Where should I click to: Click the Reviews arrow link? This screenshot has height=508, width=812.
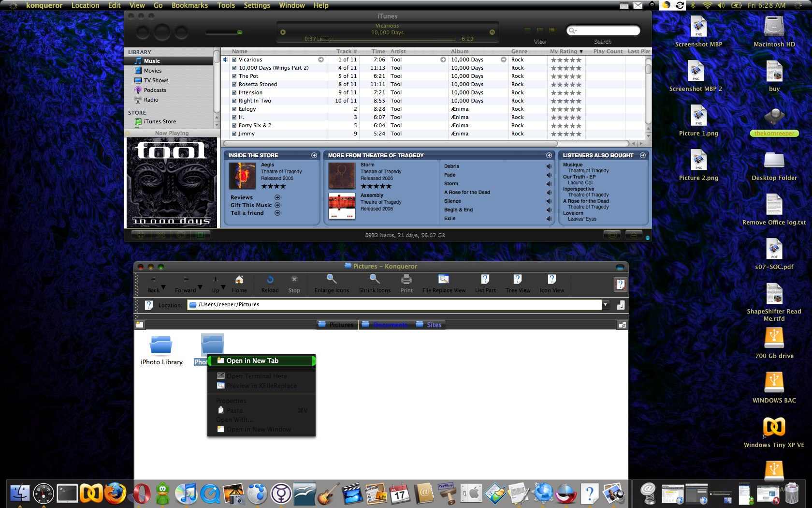277,197
